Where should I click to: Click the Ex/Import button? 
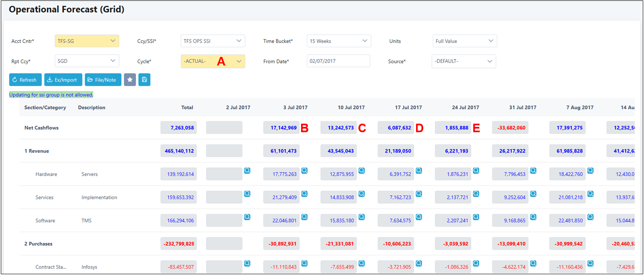click(63, 80)
